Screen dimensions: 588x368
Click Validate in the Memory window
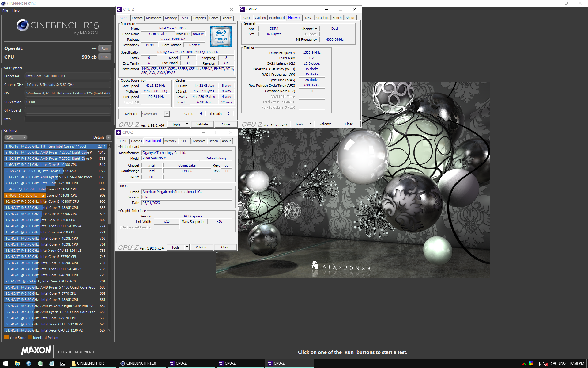tap(325, 124)
